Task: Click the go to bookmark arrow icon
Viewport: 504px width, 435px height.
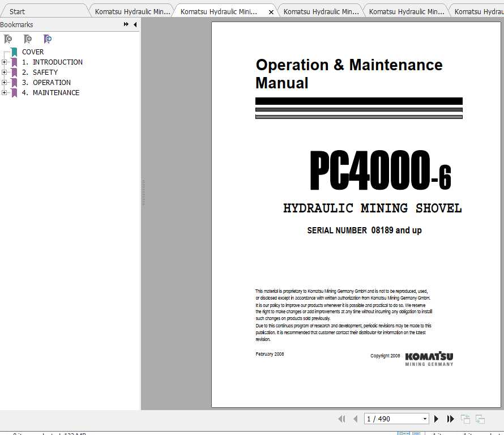Action: pyautogui.click(x=48, y=39)
